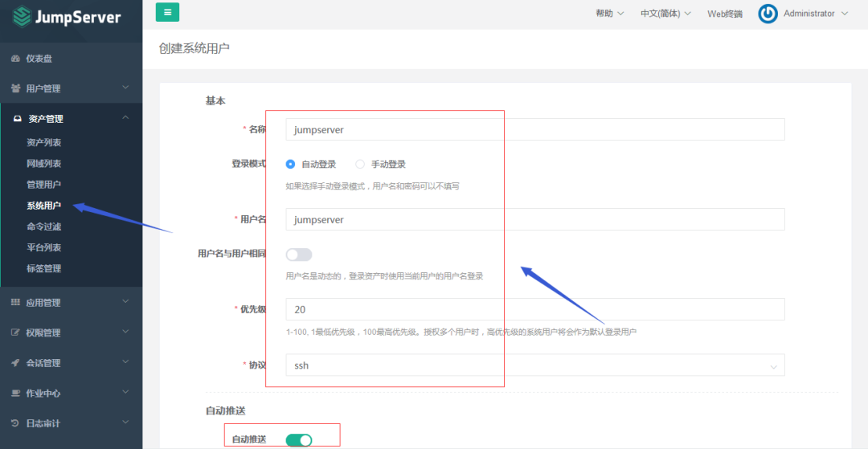Click the hint 用户名是动态的
Viewport: 868px width, 449px height.
pos(385,276)
